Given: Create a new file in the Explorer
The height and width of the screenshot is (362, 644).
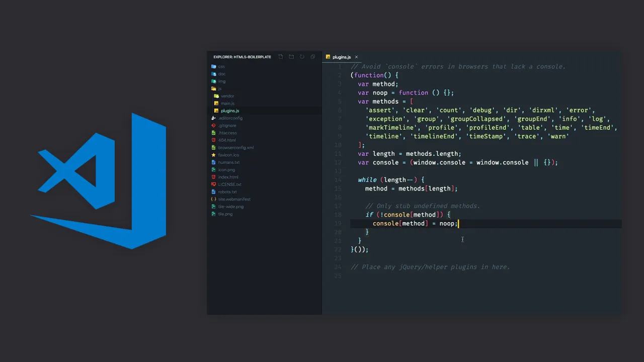Looking at the screenshot, I should coord(280,57).
